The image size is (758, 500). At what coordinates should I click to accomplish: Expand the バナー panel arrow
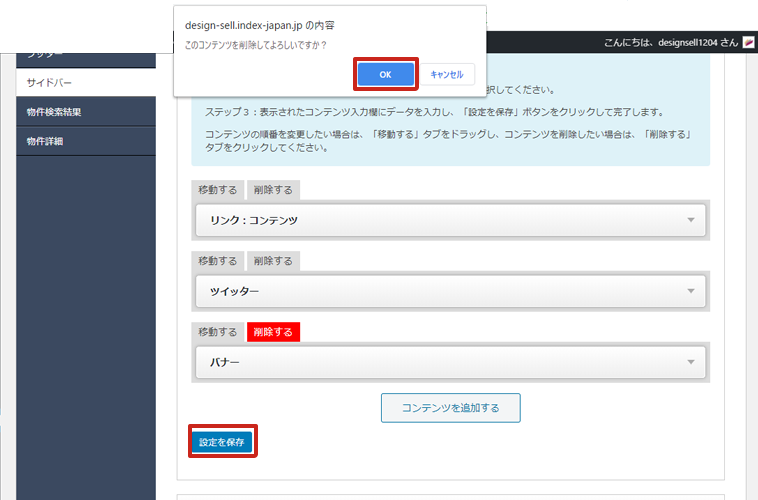point(690,362)
